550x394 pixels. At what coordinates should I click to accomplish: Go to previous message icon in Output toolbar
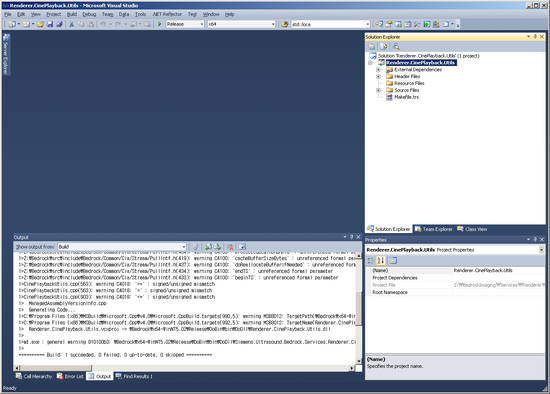[208, 247]
